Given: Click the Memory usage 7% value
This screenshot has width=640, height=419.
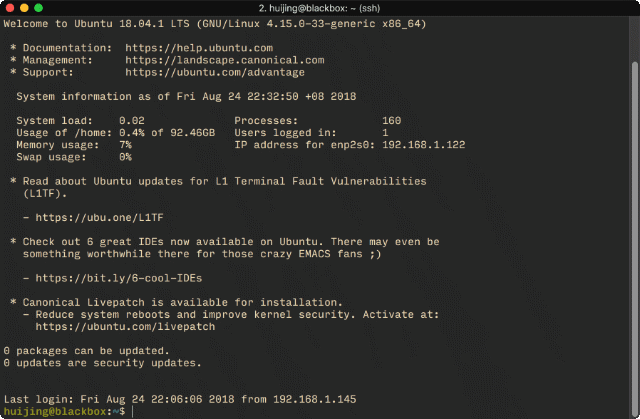Looking at the screenshot, I should 125,145.
